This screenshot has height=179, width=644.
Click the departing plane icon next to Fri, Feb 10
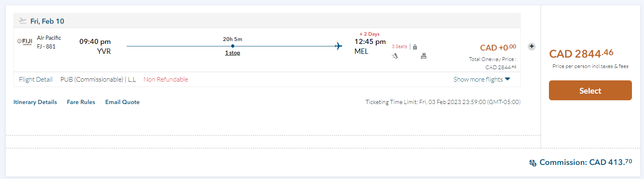pyautogui.click(x=23, y=21)
